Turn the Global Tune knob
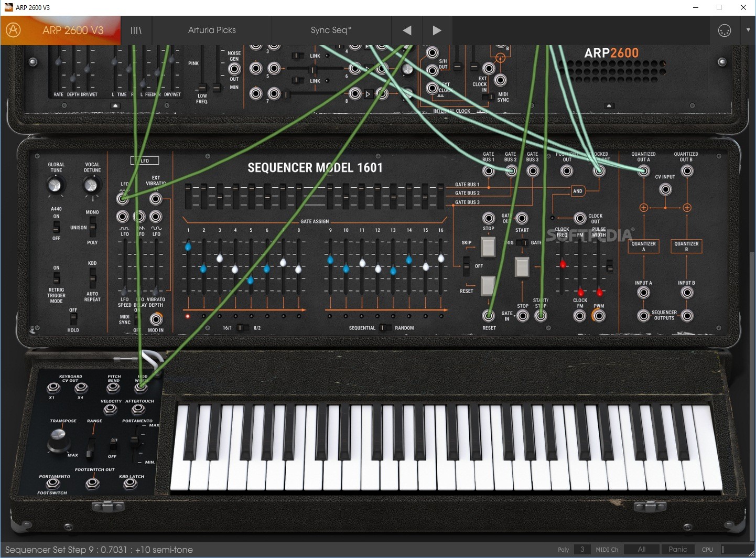Image resolution: width=756 pixels, height=558 pixels. 55,185
